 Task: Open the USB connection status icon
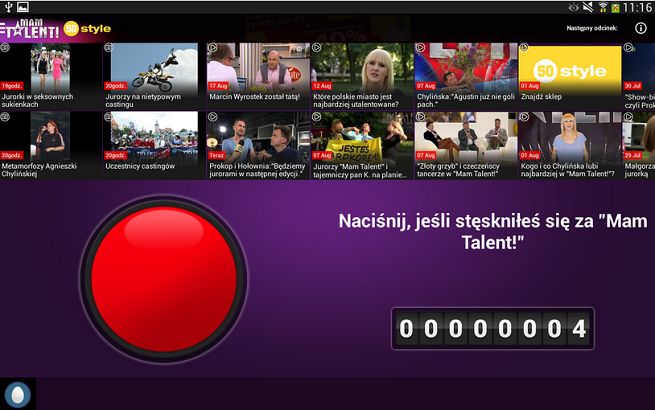[8, 7]
